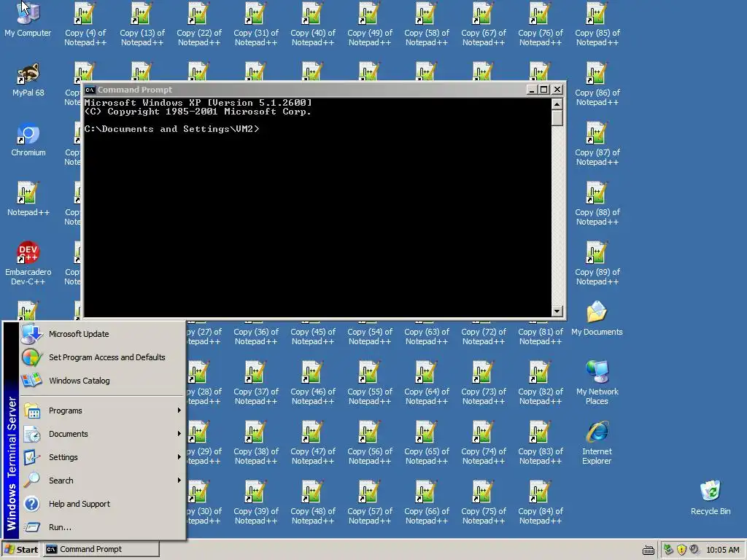The image size is (747, 560).
Task: Select Copy (49) of Notepad++ shortcut
Action: click(370, 25)
